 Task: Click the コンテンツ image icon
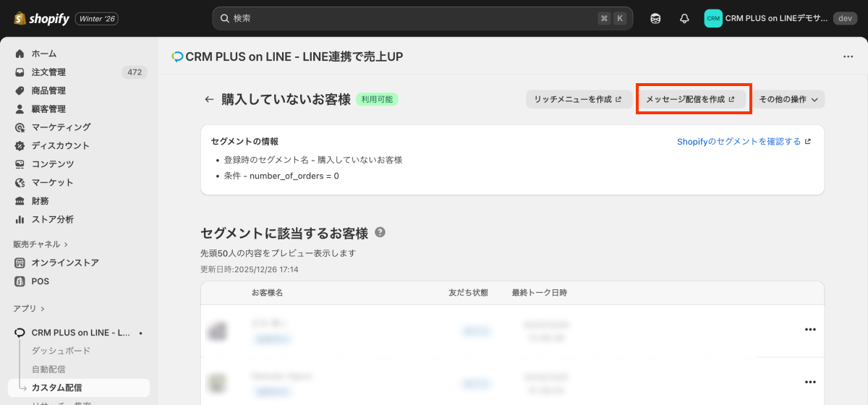[x=20, y=164]
